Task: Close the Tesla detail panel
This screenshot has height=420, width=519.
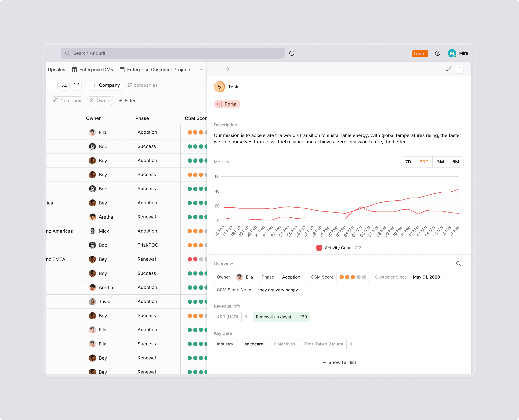Action: tap(460, 69)
